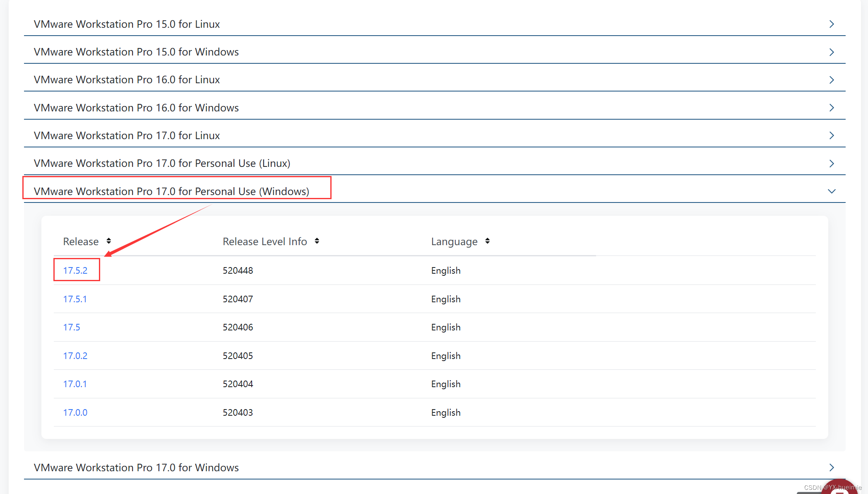The height and width of the screenshot is (494, 868).
Task: Open release 17.5.1 link
Action: pos(75,299)
